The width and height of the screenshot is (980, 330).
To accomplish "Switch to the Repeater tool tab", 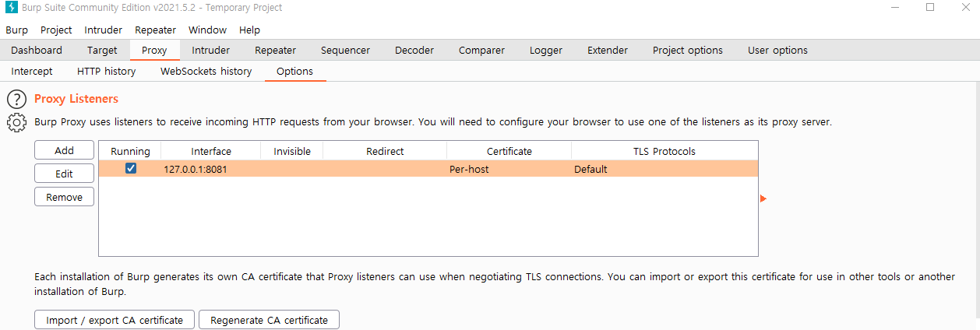I will pyautogui.click(x=275, y=51).
